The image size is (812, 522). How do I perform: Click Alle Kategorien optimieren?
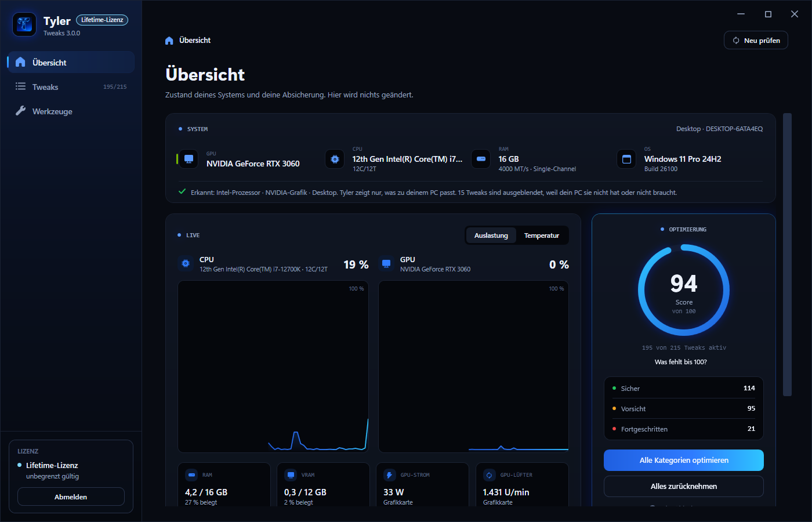click(684, 461)
